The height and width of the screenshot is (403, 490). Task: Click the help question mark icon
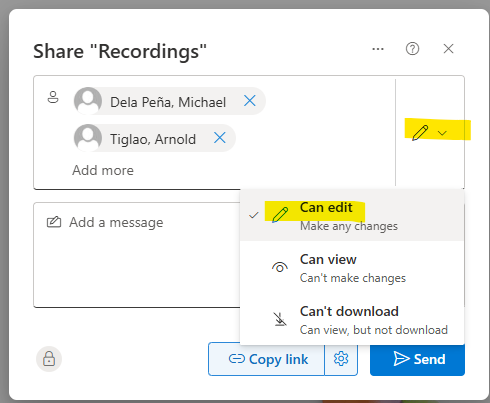412,49
